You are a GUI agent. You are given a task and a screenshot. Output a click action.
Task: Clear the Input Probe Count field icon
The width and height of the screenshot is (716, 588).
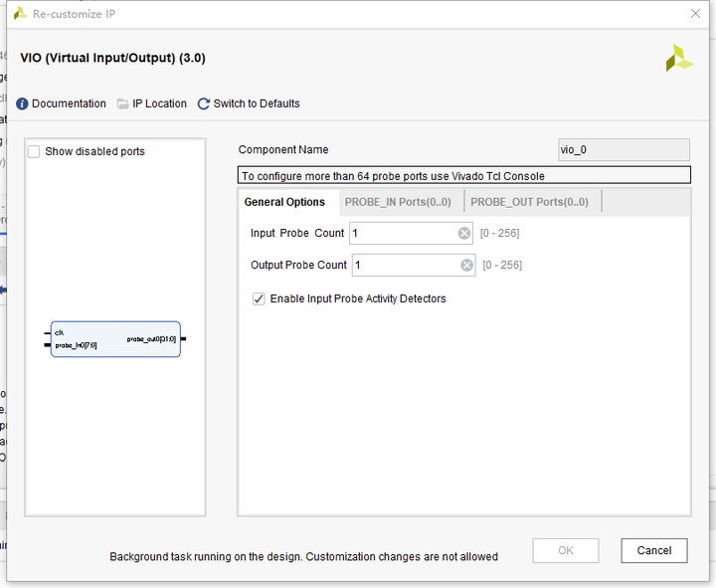click(x=464, y=233)
